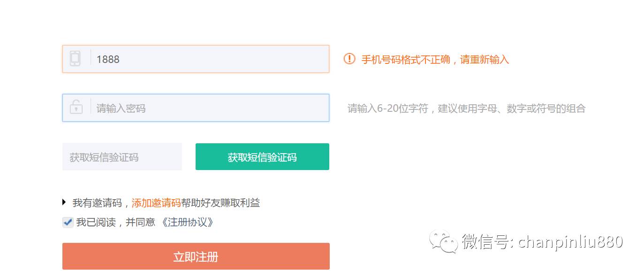Open the 添加邀请码 link
Viewport: 644px width, 272px height.
(156, 203)
